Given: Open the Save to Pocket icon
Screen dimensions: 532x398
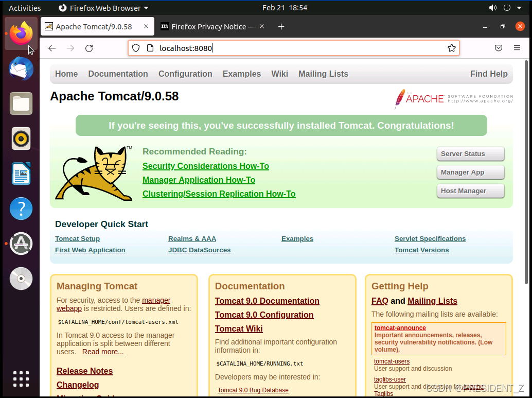Looking at the screenshot, I should click(x=499, y=48).
